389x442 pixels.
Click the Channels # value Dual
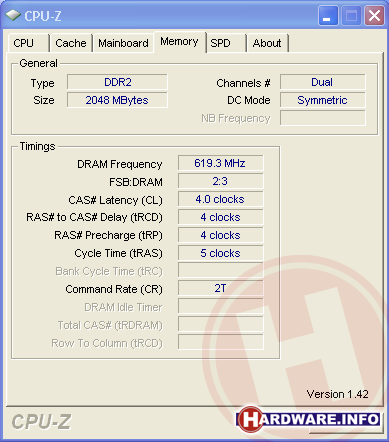click(x=322, y=82)
